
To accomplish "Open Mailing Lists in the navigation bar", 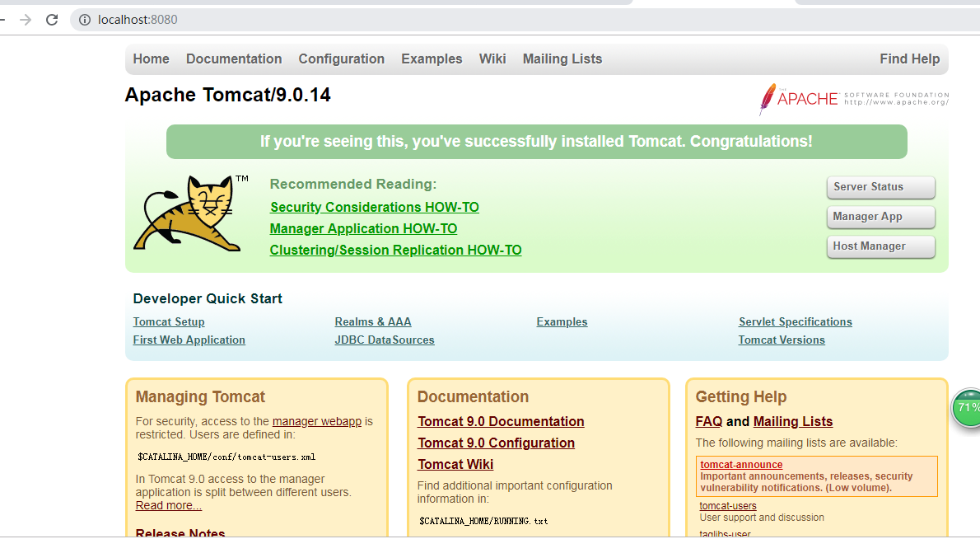I will pos(562,59).
